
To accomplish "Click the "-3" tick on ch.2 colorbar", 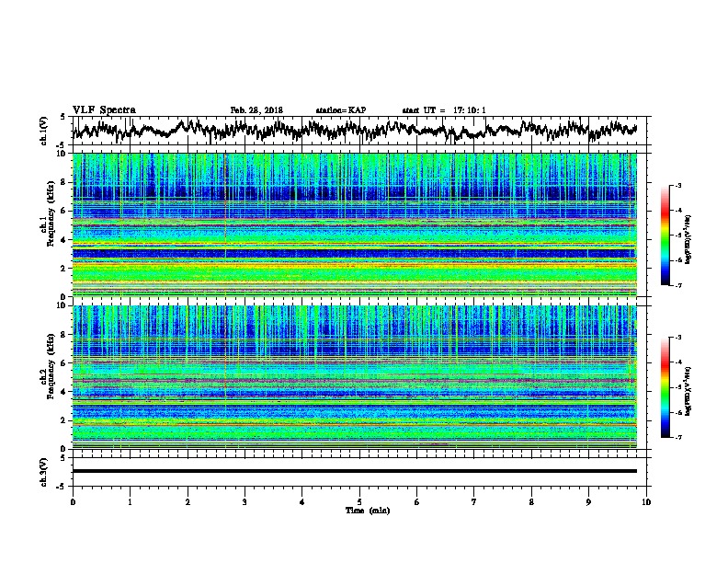I will [677, 338].
